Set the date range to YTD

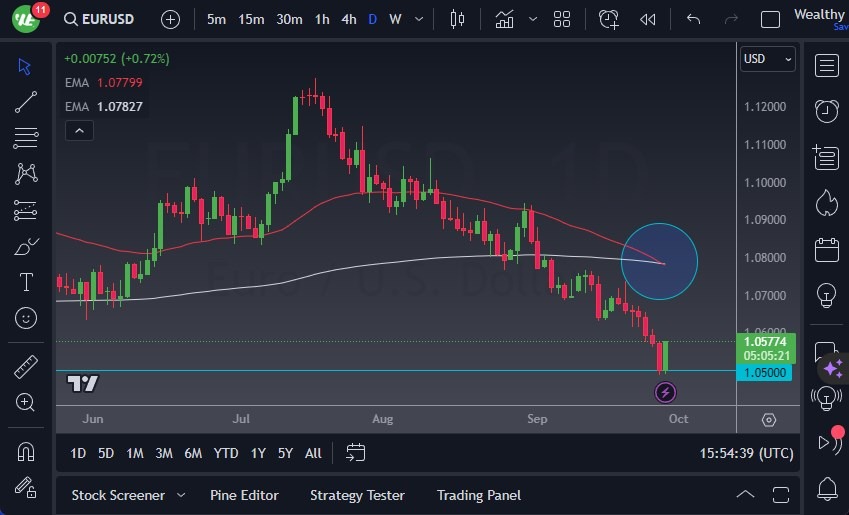[x=226, y=453]
